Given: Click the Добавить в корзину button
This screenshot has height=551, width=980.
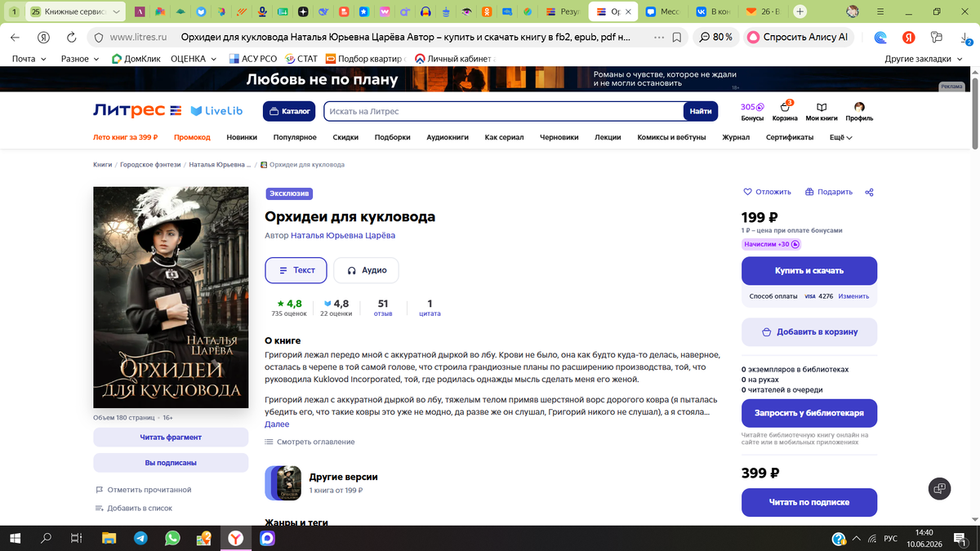Looking at the screenshot, I should (809, 332).
